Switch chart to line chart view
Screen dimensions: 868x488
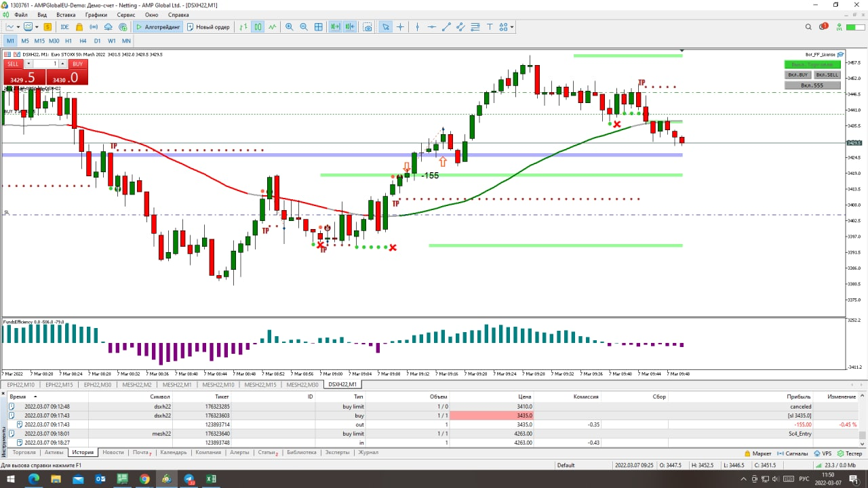pos(273,27)
